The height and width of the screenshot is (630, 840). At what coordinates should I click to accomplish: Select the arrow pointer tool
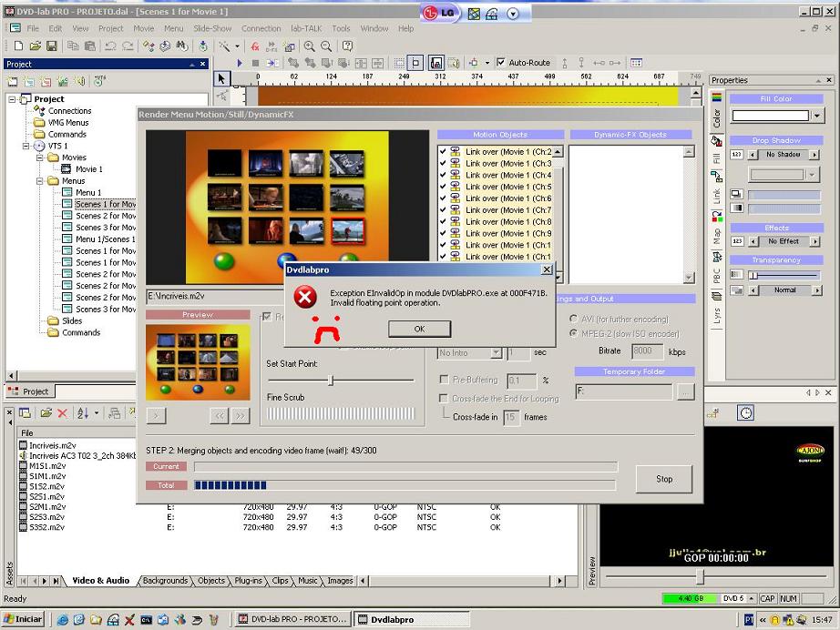click(221, 78)
